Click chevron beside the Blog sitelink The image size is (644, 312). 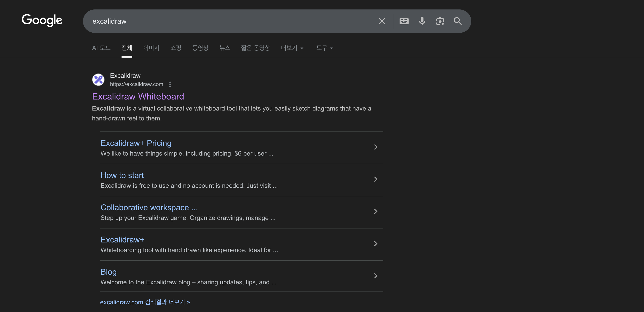pos(375,276)
